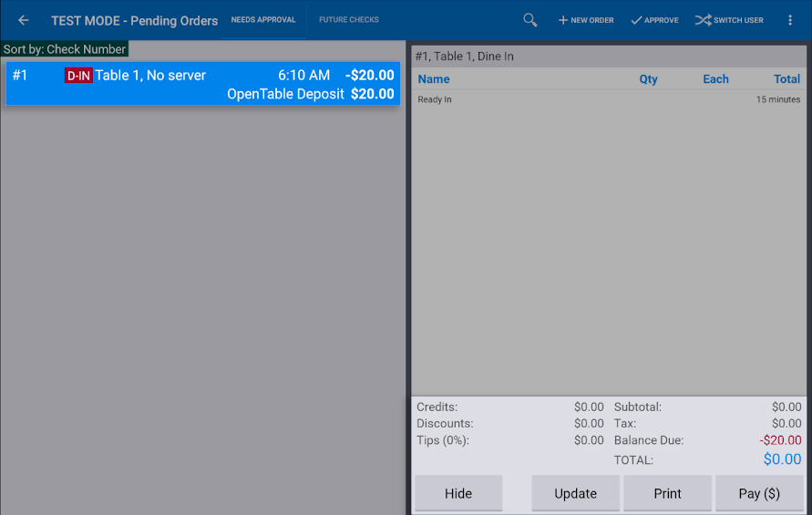Switch to the Future Checks tab
The width and height of the screenshot is (812, 515).
point(348,20)
